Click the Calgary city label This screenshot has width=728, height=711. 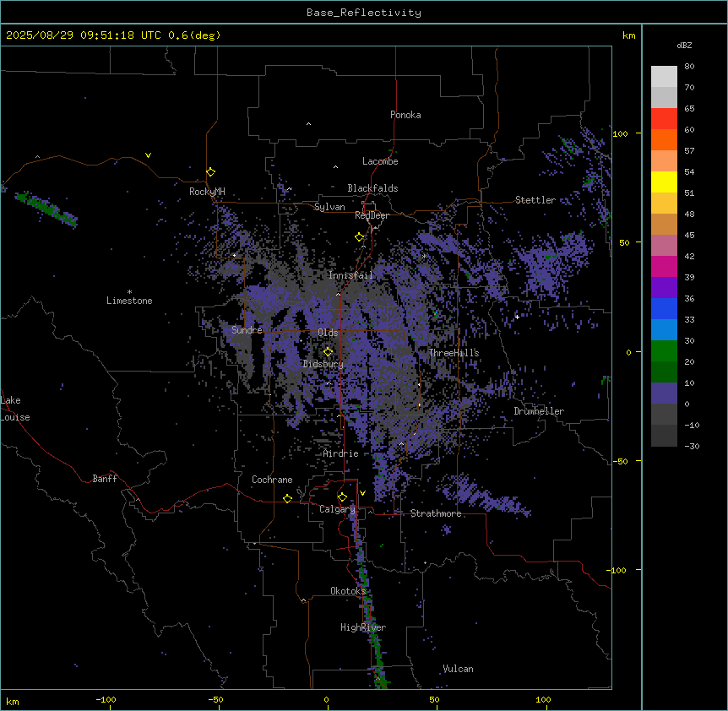coord(338,509)
